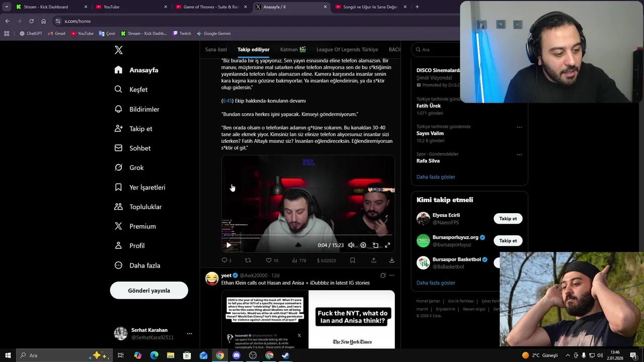
Task: Open Sohbet messages
Action: tap(132, 148)
